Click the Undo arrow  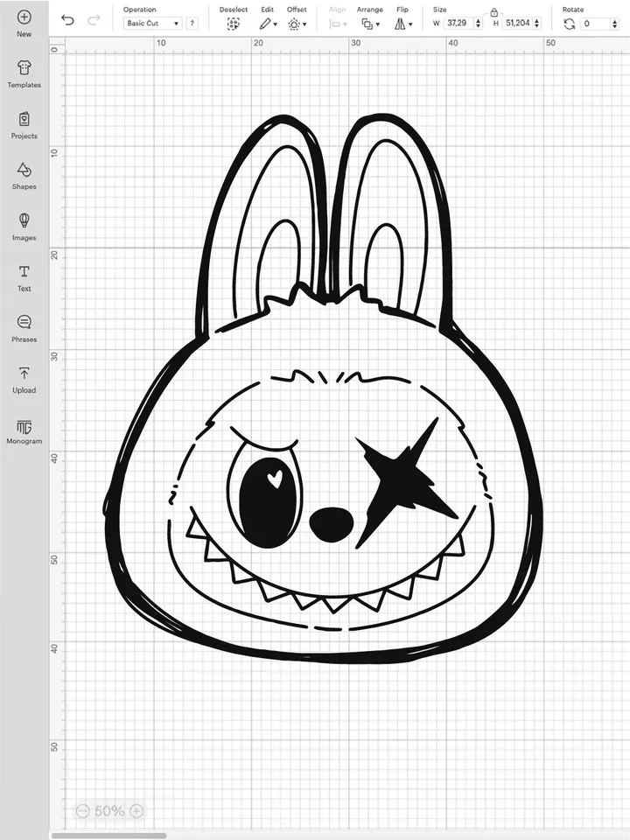[67, 20]
